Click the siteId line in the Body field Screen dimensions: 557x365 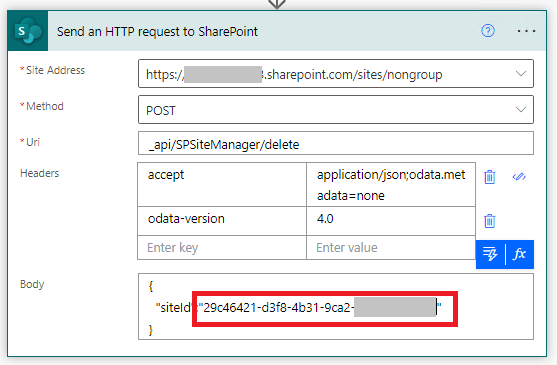pos(298,307)
